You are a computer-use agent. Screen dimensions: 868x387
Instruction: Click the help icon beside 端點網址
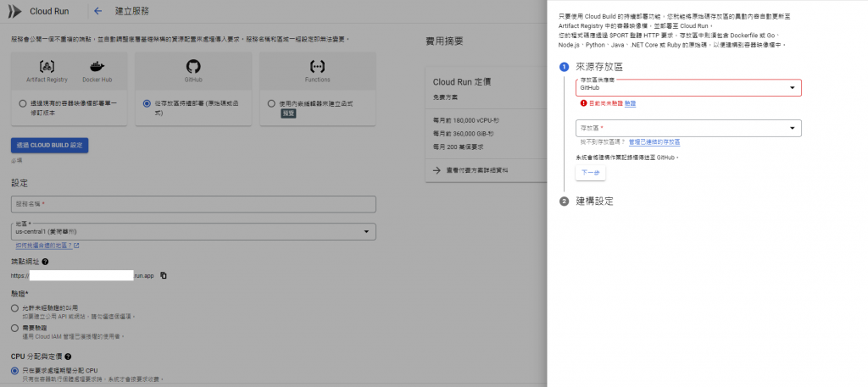[x=45, y=262]
